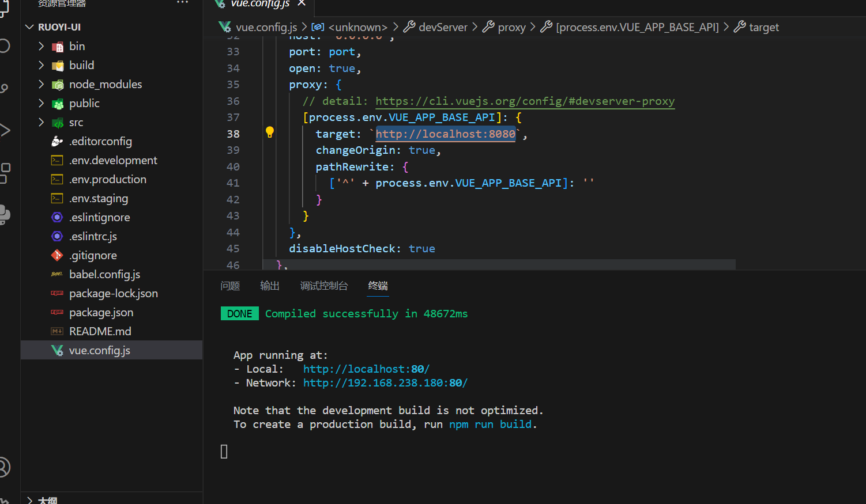Image resolution: width=866 pixels, height=504 pixels.
Task: Click the .env.development file icon
Action: click(57, 160)
